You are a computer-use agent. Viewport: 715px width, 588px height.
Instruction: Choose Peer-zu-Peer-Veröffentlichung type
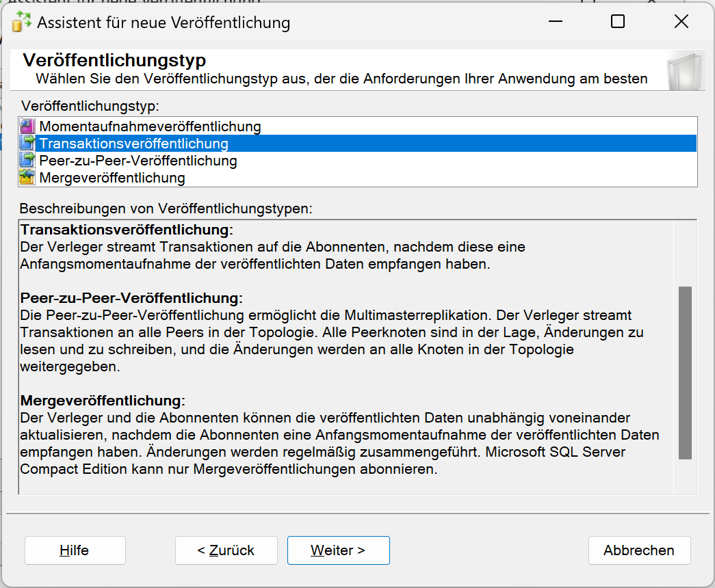357,161
